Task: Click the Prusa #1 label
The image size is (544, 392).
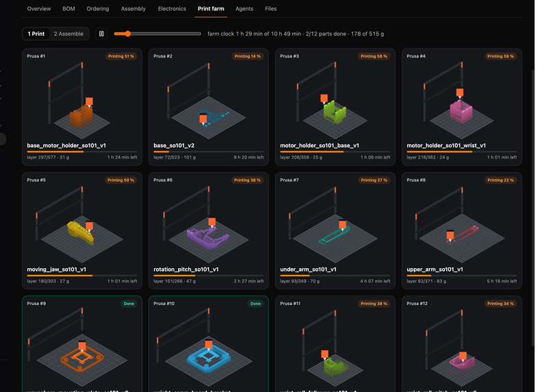Action: [36, 56]
